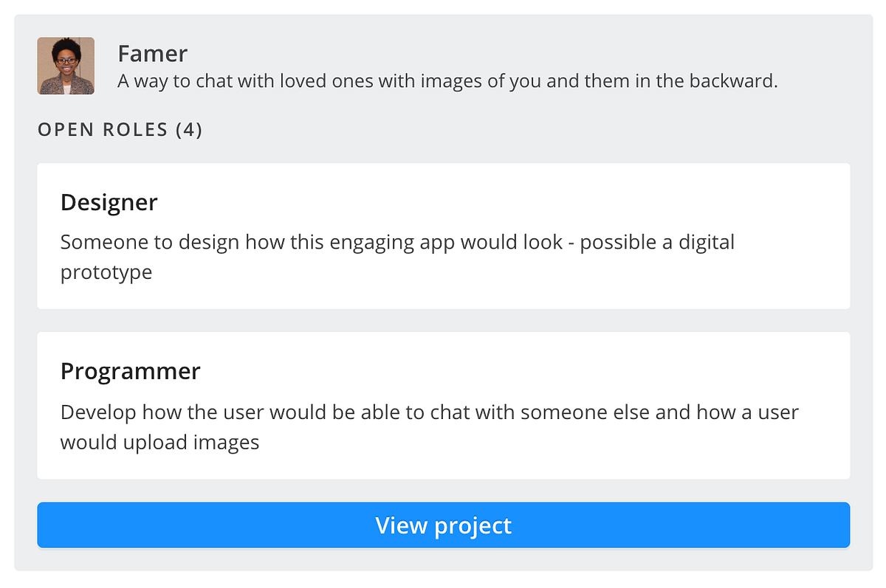Click 'would upload images' text line
Viewport: 886px width, 588px height.
160,443
